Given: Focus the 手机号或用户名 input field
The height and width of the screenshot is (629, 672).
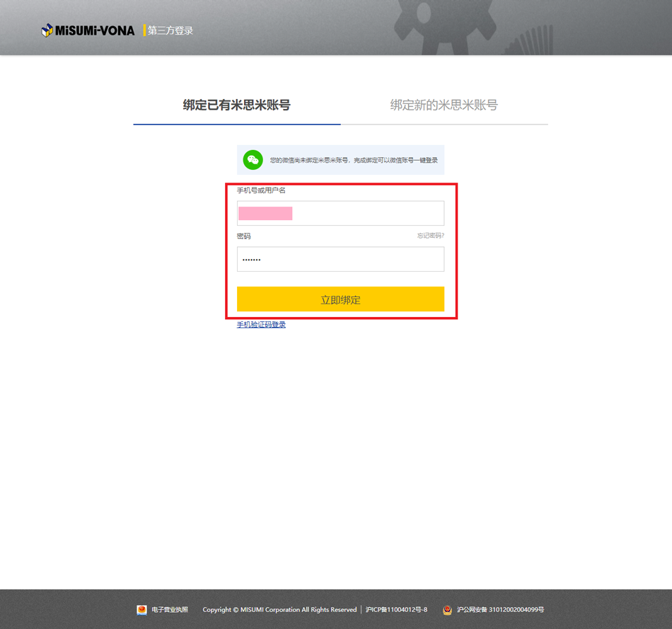Looking at the screenshot, I should tap(340, 213).
